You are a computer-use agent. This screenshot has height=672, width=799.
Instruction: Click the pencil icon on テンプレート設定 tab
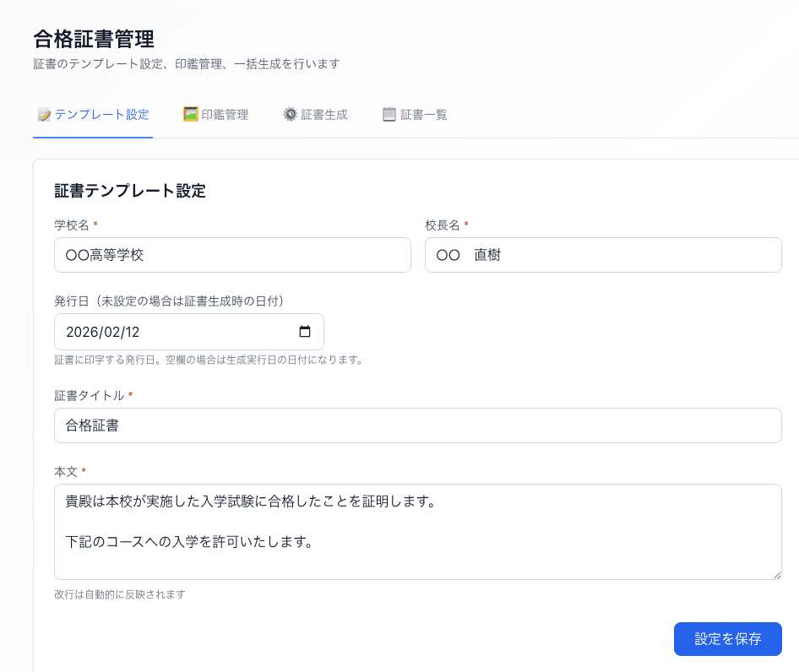pos(45,114)
